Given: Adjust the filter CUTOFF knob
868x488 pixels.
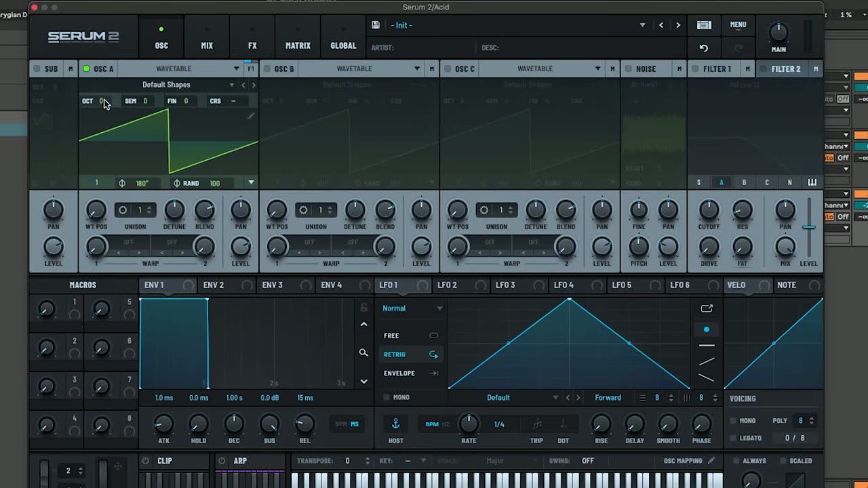Looking at the screenshot, I should click(x=709, y=210).
